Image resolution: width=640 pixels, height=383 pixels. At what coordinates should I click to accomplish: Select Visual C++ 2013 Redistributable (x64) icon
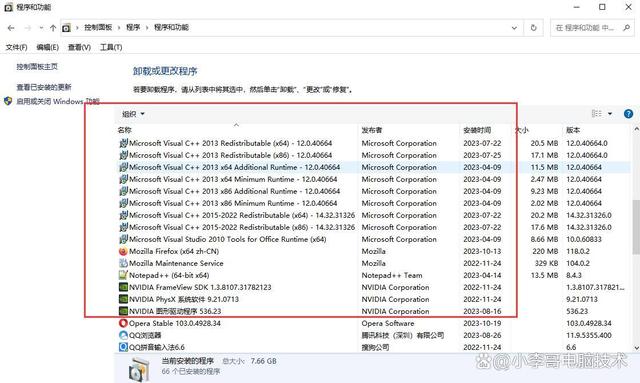[x=123, y=143]
